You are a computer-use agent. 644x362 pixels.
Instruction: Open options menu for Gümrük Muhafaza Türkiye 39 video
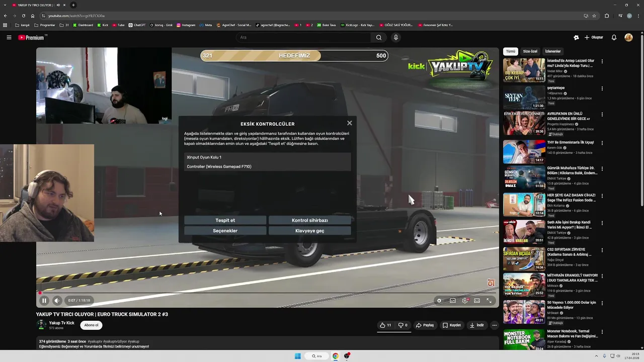(x=602, y=170)
